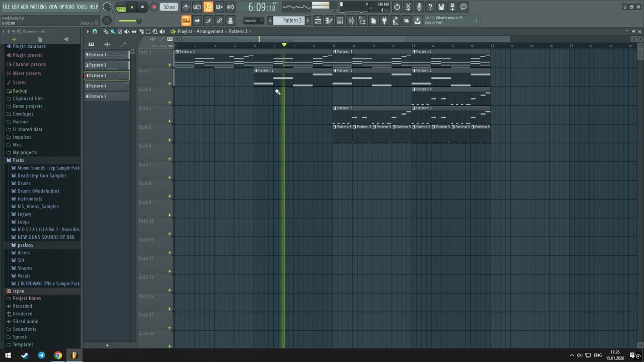644x362 pixels.
Task: Mute Track 1 using its green dot
Action: (x=170, y=65)
